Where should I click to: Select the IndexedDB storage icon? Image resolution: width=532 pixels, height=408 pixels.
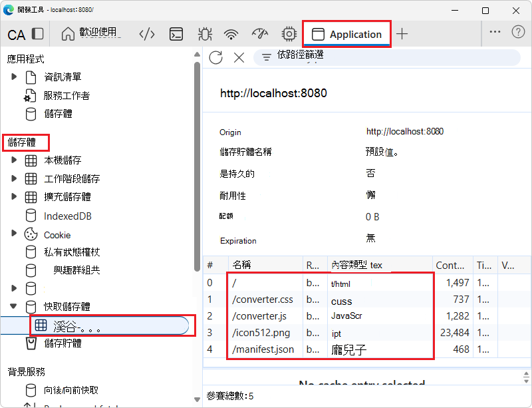click(x=31, y=216)
